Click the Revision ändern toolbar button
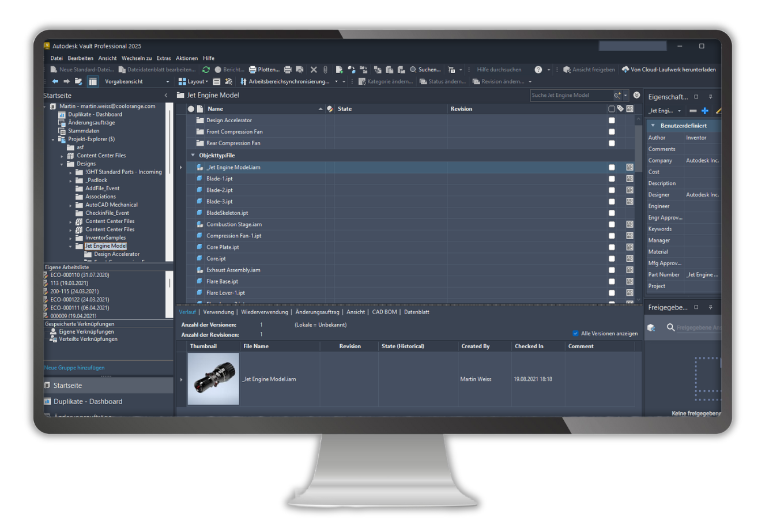The image size is (769, 532). [499, 82]
